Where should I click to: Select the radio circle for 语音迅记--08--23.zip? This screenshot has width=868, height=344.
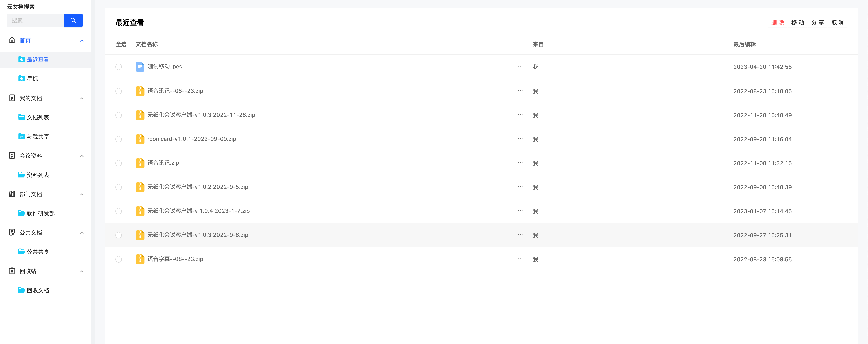pos(119,91)
